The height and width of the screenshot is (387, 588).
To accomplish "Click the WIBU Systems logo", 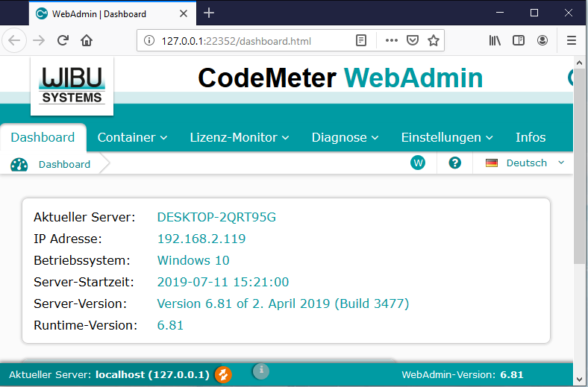I will tap(72, 86).
